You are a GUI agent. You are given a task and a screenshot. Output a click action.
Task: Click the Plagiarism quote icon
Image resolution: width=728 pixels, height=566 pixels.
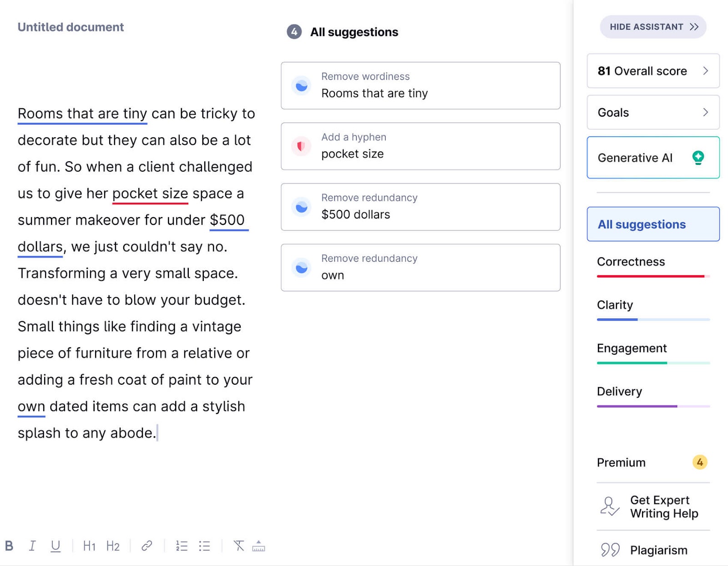[x=609, y=550]
